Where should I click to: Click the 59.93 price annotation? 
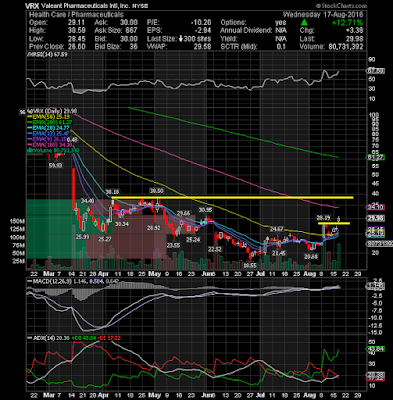[x=55, y=166]
